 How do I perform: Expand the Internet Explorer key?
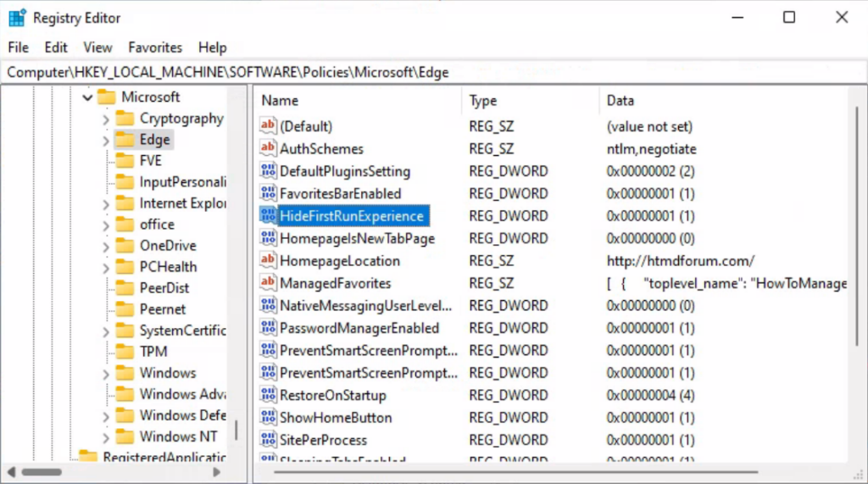tap(106, 204)
